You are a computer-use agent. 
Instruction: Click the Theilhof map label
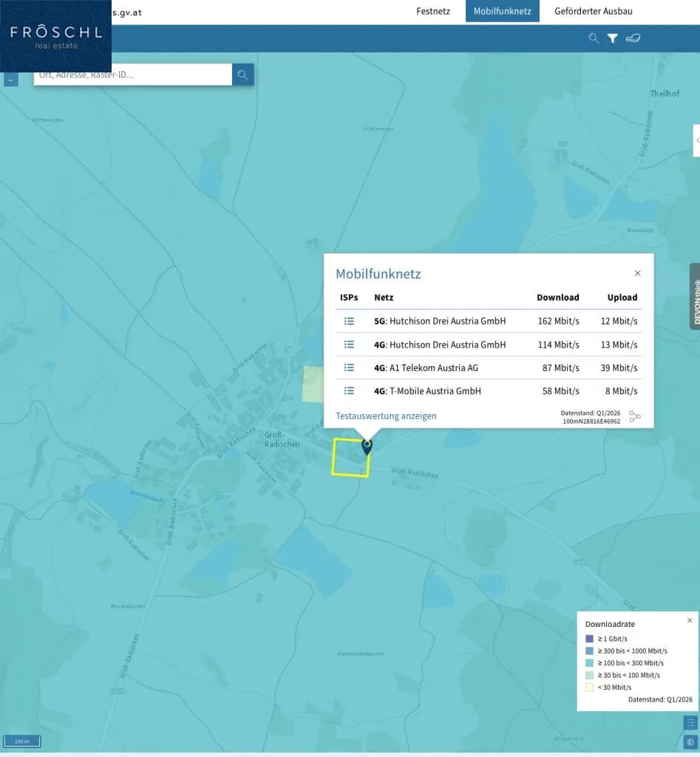(665, 93)
